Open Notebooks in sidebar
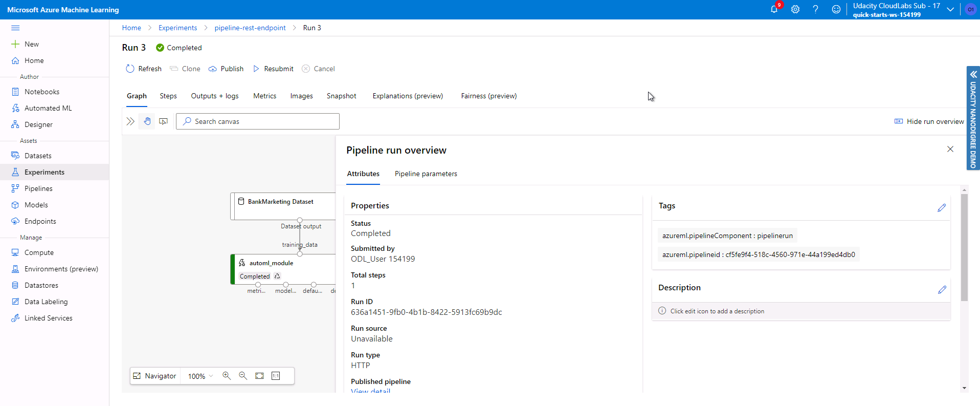The width and height of the screenshot is (980, 406). click(x=54, y=92)
